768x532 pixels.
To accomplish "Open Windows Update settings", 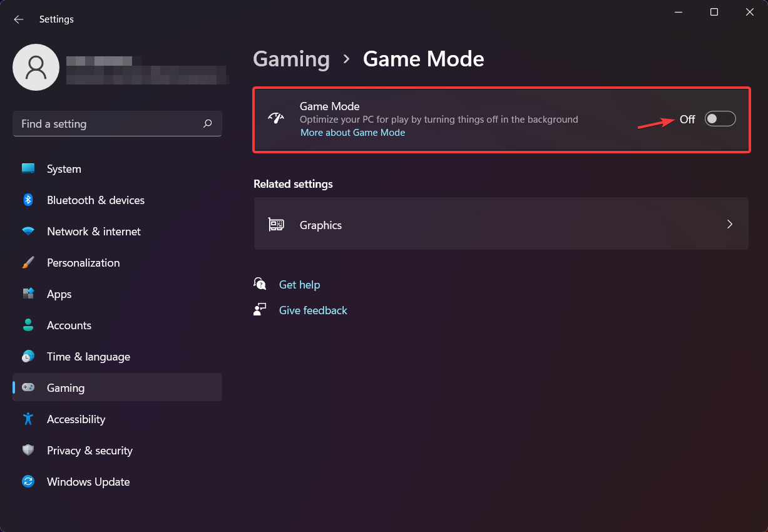I will point(28,481).
